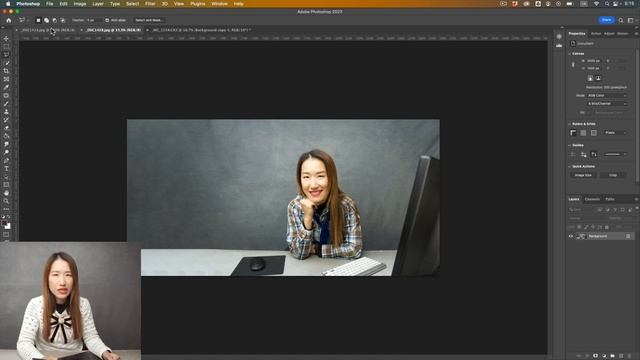Open the File menu
Viewport: 640px width, 360px height.
pyautogui.click(x=49, y=4)
